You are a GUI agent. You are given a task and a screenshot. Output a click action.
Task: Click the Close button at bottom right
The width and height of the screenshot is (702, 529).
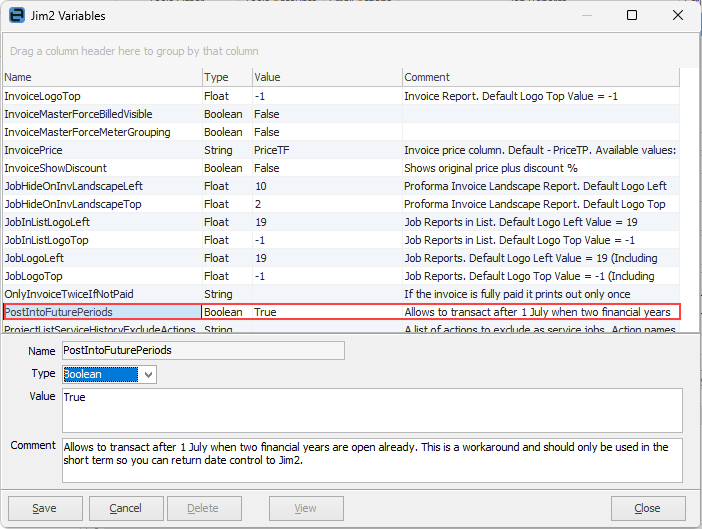tap(648, 508)
